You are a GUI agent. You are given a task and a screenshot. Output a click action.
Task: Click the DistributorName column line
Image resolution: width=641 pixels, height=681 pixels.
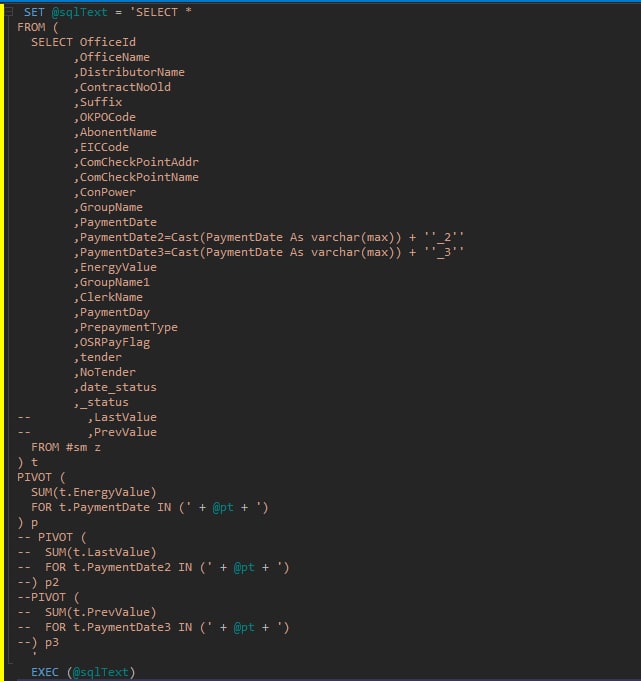tap(129, 72)
